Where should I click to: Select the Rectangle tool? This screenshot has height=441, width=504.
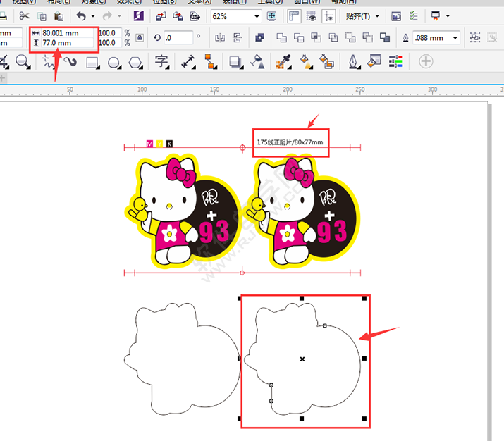[92, 63]
